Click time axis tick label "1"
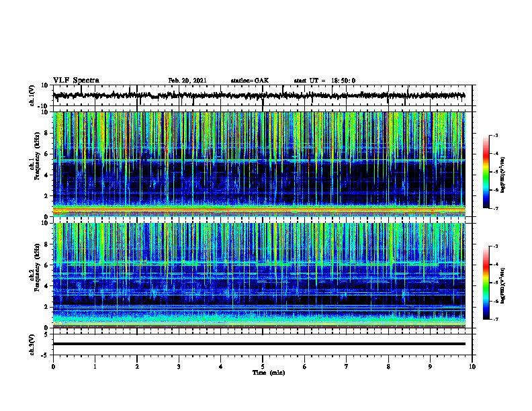Screen dimensions: 532x411 tap(95, 367)
